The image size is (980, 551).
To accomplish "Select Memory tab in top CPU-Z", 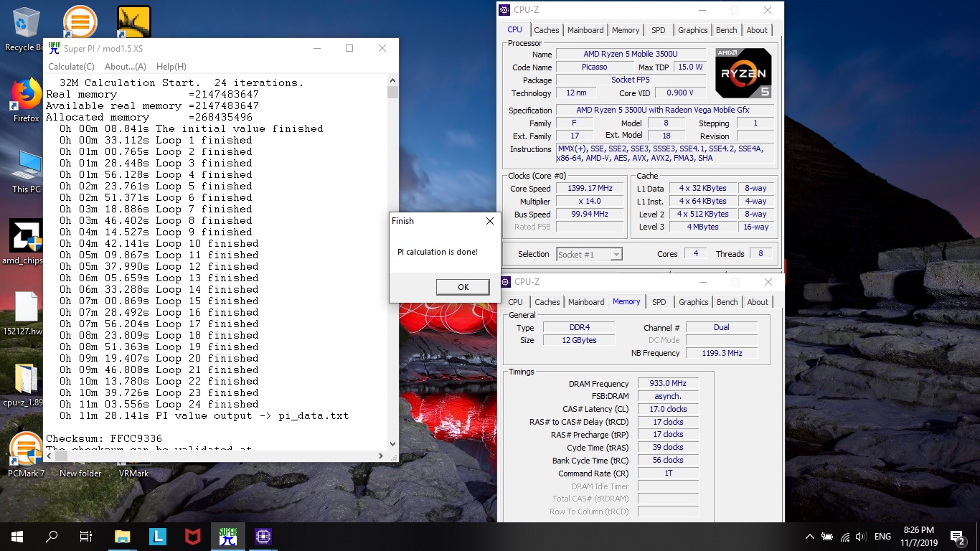I will tap(626, 30).
